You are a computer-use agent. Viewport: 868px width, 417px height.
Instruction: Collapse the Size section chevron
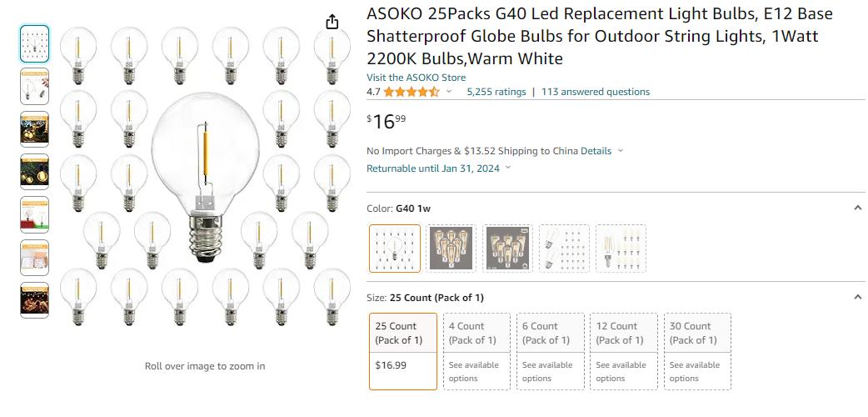(857, 297)
